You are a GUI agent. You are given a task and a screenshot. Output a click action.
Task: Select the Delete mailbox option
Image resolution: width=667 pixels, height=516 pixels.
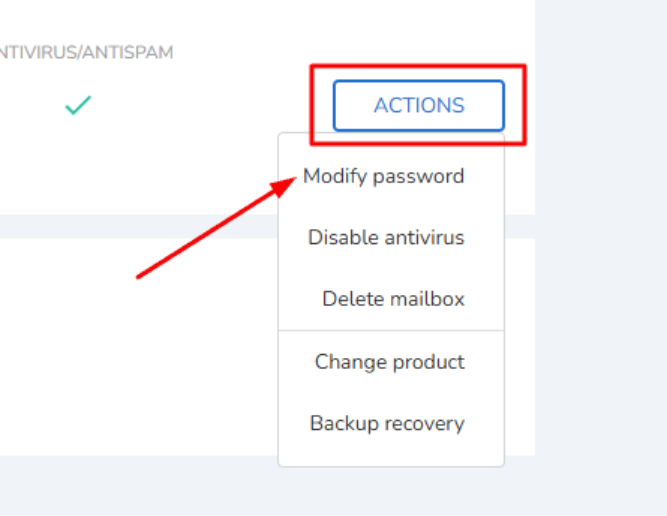[x=393, y=299]
